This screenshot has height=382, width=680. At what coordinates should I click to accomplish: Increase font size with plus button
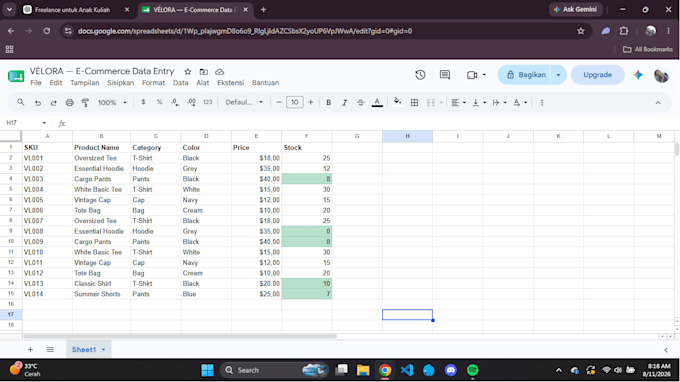pos(311,102)
